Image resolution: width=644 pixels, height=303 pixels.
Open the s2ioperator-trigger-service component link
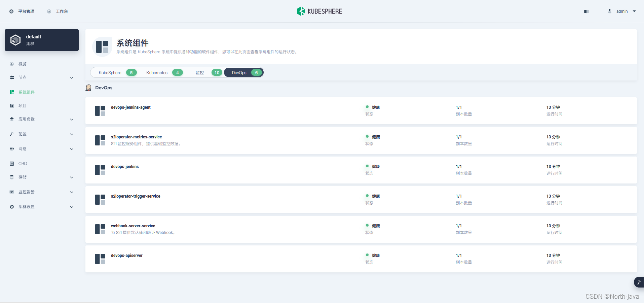(x=136, y=196)
